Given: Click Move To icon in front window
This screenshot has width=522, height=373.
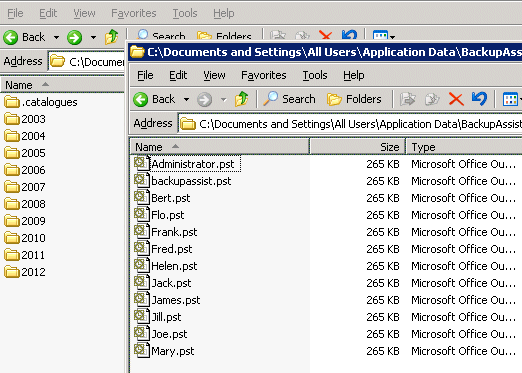Looking at the screenshot, I should pyautogui.click(x=407, y=99).
